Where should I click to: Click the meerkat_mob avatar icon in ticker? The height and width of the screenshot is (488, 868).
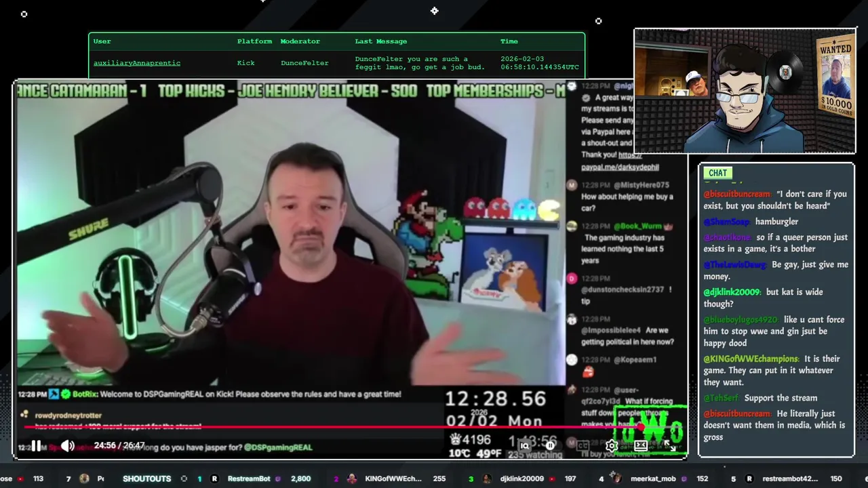click(x=616, y=478)
